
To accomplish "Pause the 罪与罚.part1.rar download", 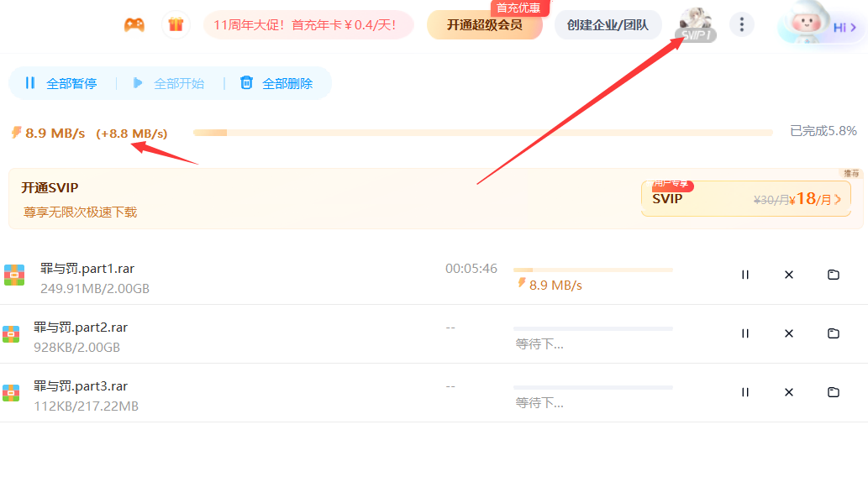I will pos(745,275).
